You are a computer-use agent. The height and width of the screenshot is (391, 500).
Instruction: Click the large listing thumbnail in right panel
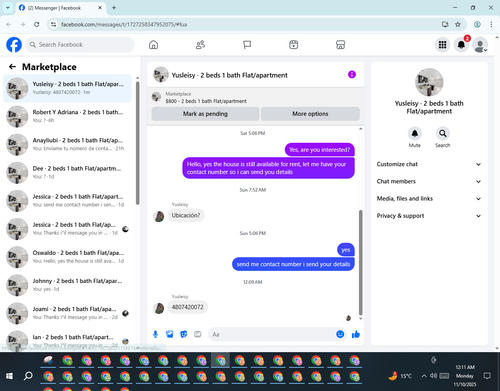pos(429,82)
